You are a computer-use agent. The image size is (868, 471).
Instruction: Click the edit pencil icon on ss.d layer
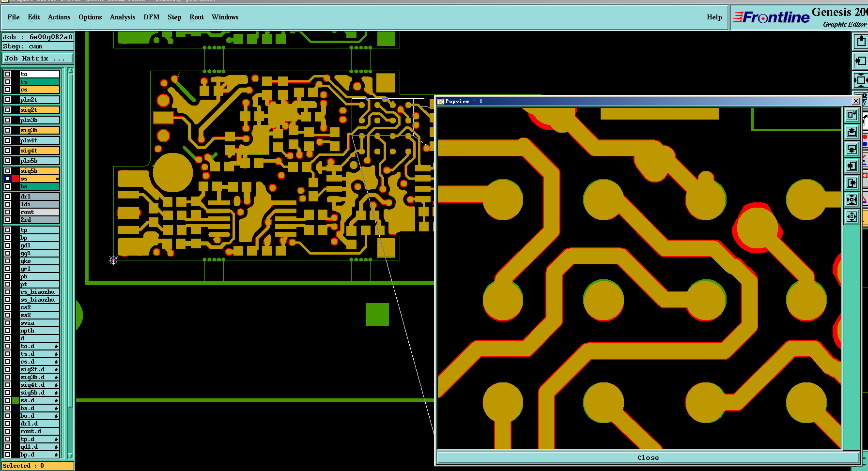[56, 400]
